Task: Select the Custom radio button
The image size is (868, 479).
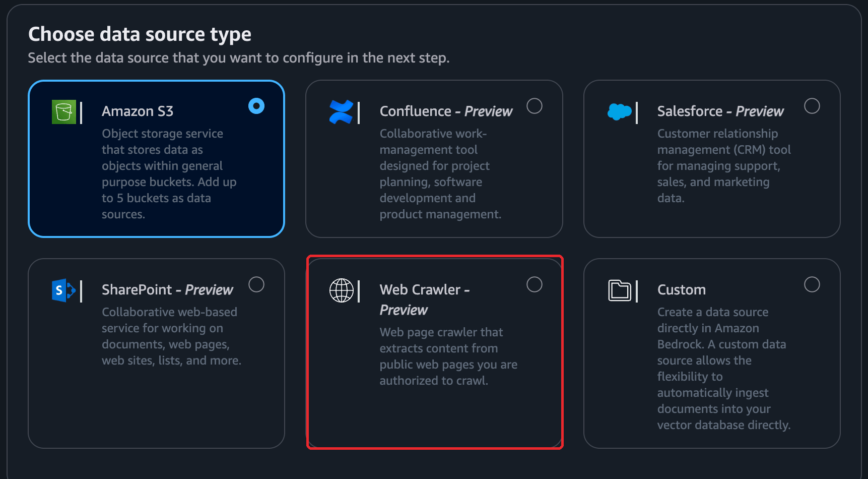Action: point(812,284)
